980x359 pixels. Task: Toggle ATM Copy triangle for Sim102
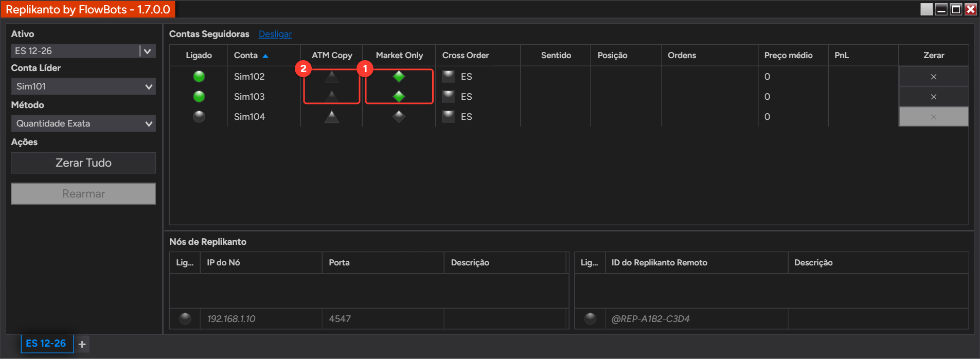[332, 77]
